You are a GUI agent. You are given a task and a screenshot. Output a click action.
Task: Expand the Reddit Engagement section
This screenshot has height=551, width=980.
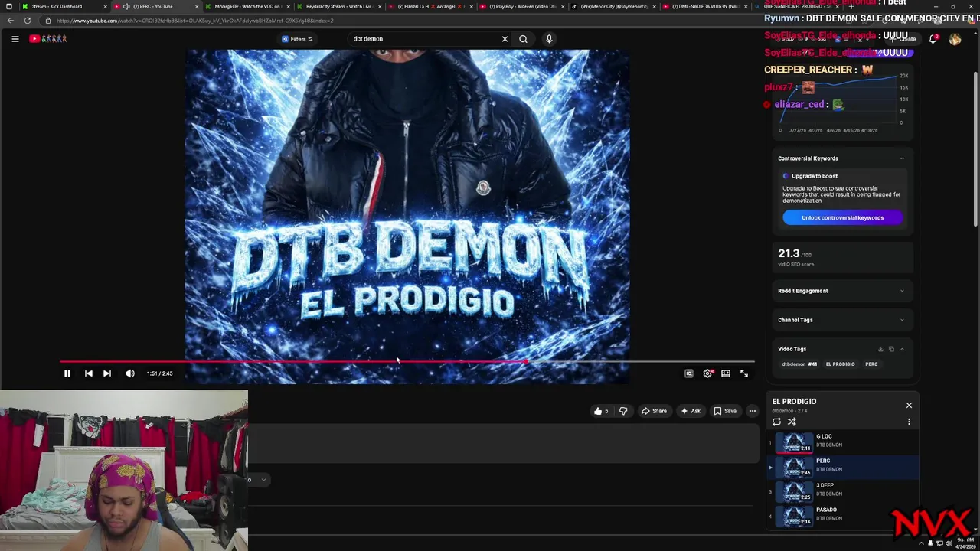click(x=902, y=291)
